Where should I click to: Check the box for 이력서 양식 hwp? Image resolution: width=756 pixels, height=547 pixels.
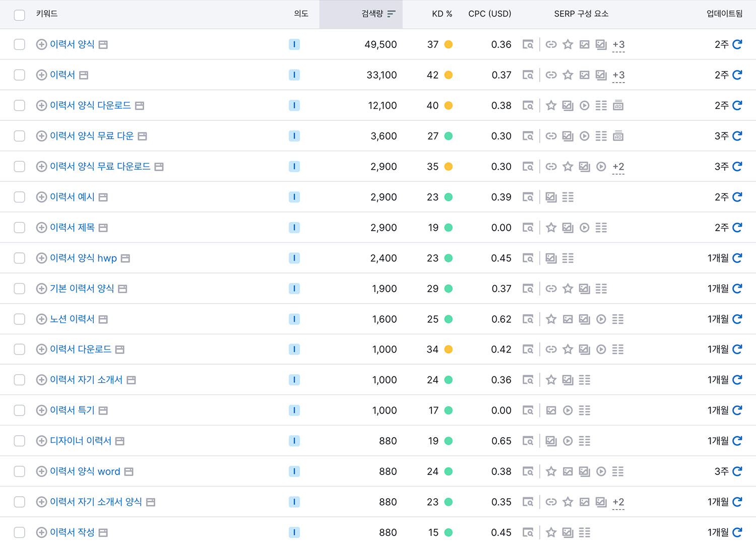(20, 258)
